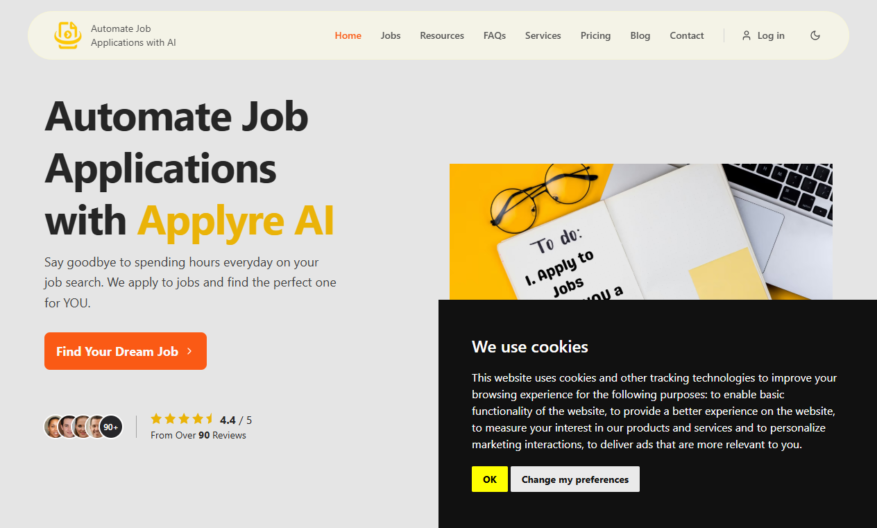Toggle dark mode moon icon
The image size is (877, 528).
coord(815,36)
